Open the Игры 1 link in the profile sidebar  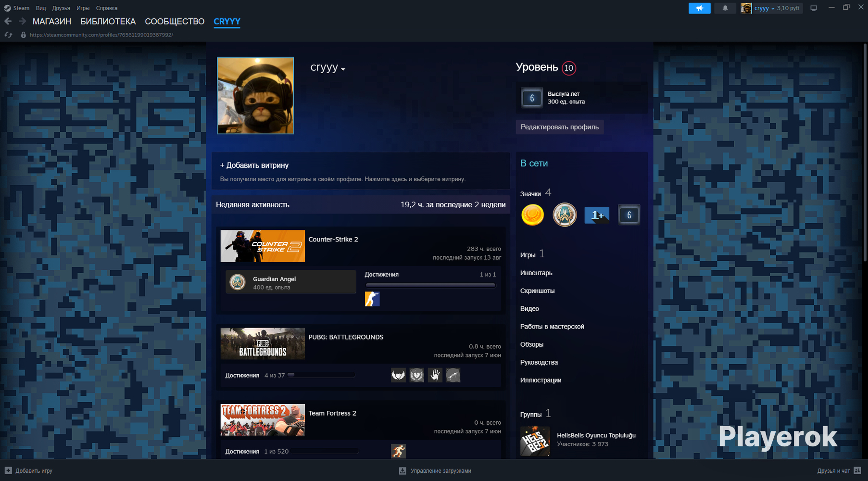pyautogui.click(x=532, y=254)
